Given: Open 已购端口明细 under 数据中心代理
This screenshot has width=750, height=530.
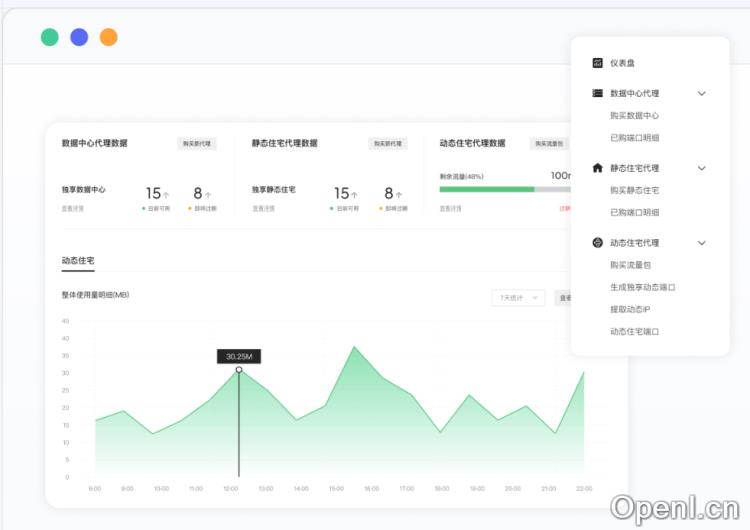Looking at the screenshot, I should point(634,137).
